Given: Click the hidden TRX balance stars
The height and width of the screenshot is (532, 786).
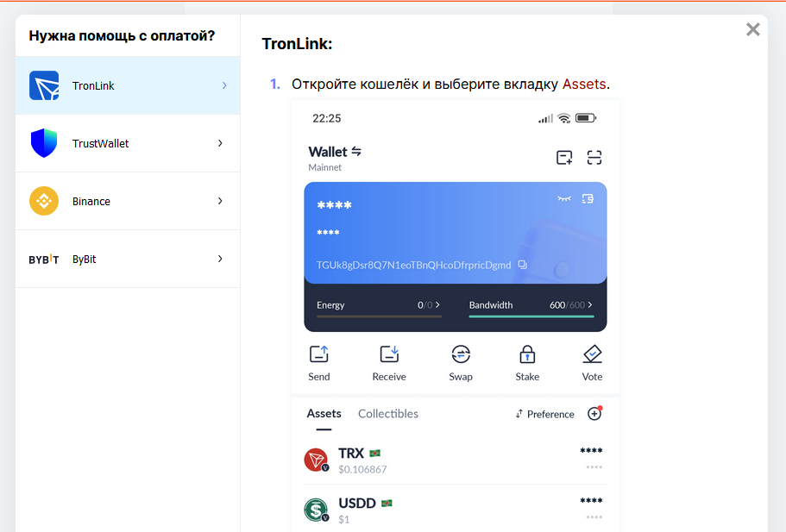Looking at the screenshot, I should tap(592, 450).
